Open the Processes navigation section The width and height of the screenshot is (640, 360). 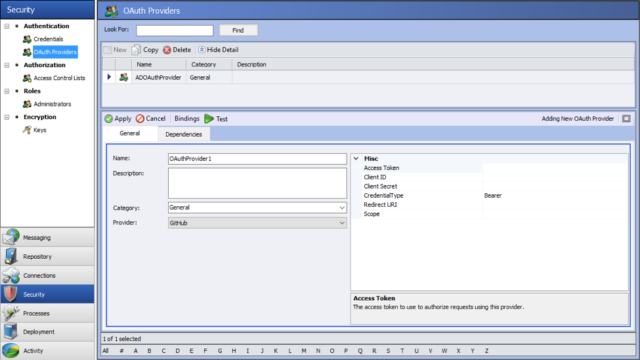[47, 313]
